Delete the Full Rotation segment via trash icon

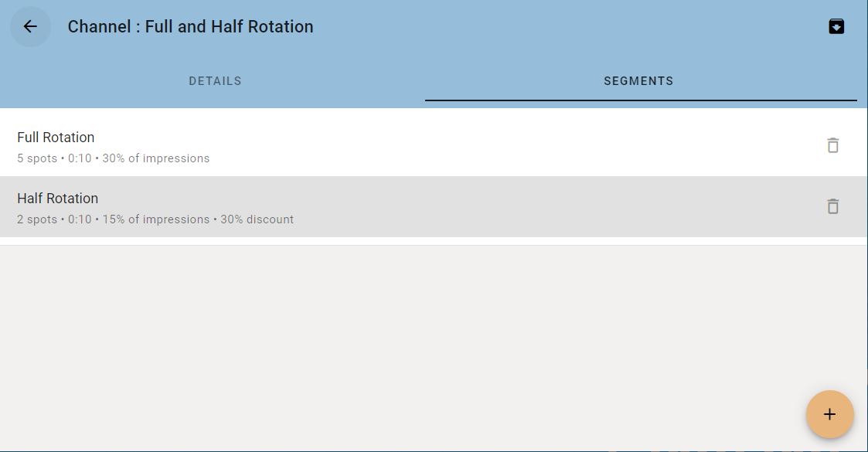(x=832, y=145)
